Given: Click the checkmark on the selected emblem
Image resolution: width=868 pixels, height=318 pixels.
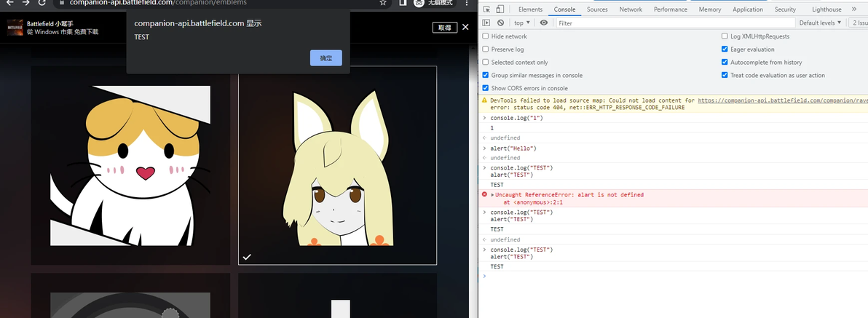Looking at the screenshot, I should [x=247, y=257].
